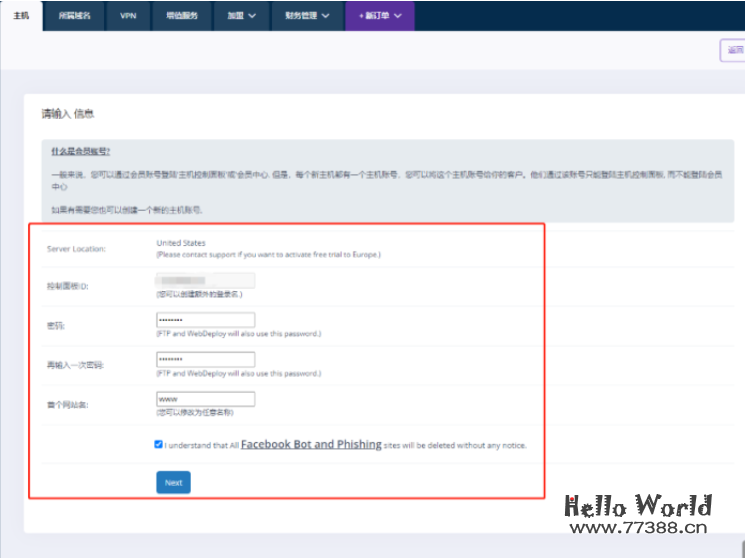Click the 返回 button at top right
The height and width of the screenshot is (558, 745).
click(x=734, y=50)
